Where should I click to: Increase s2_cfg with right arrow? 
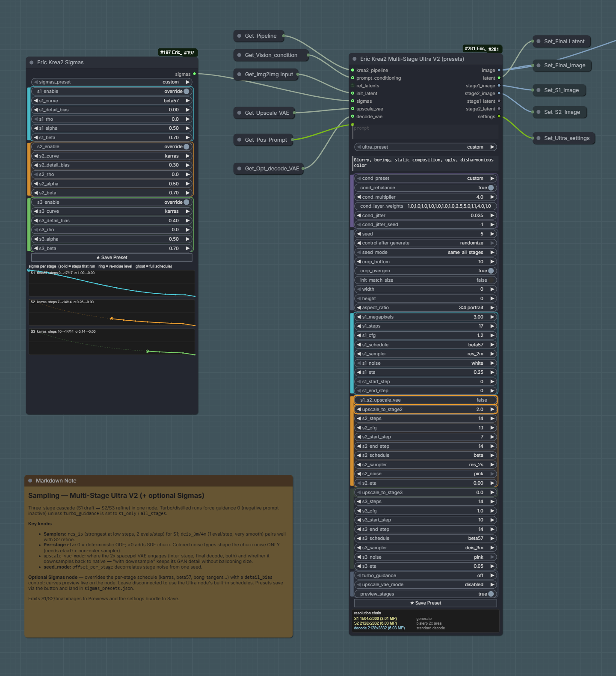point(492,428)
